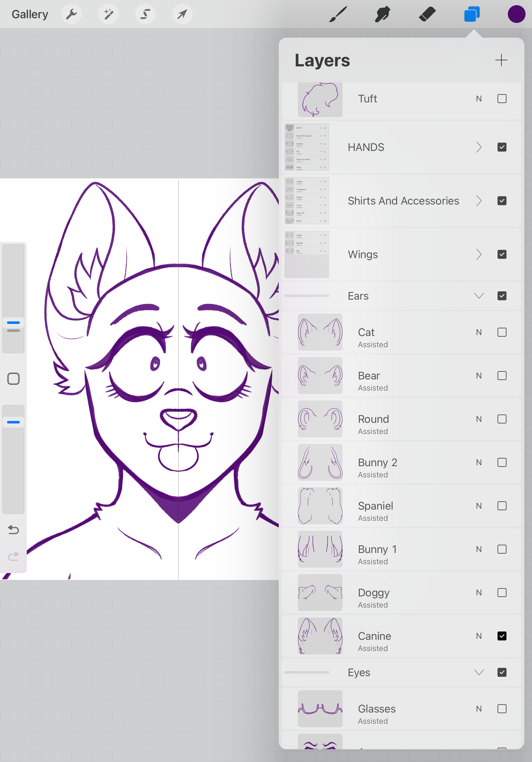Enable visibility of the Cat ears layer
The height and width of the screenshot is (762, 532).
(502, 332)
